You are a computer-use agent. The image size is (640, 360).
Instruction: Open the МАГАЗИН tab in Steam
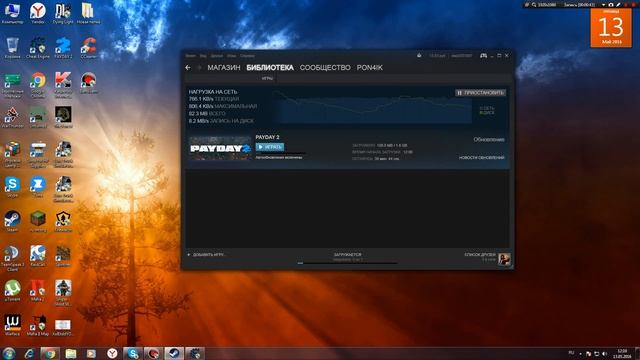[x=224, y=68]
